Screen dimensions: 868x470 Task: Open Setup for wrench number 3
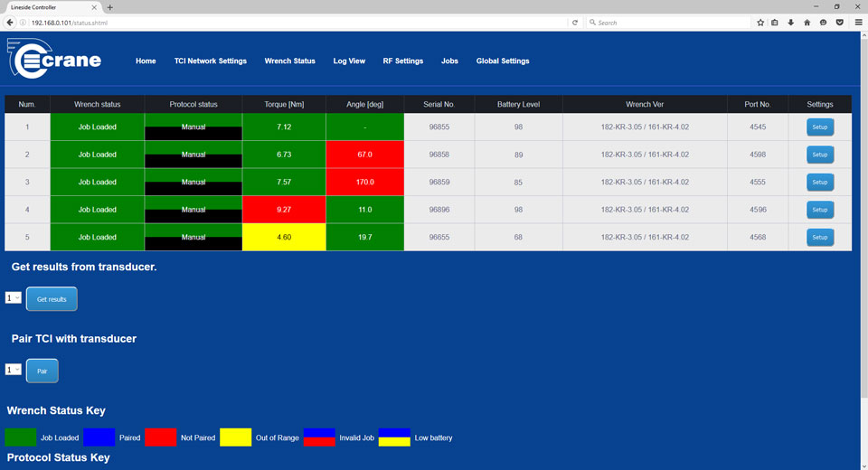point(819,183)
